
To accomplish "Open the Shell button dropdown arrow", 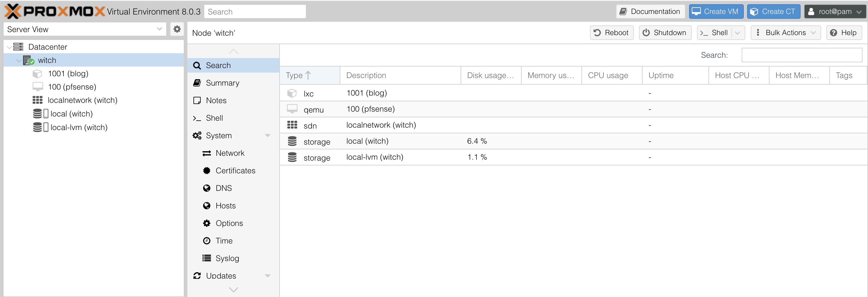I will click(738, 33).
